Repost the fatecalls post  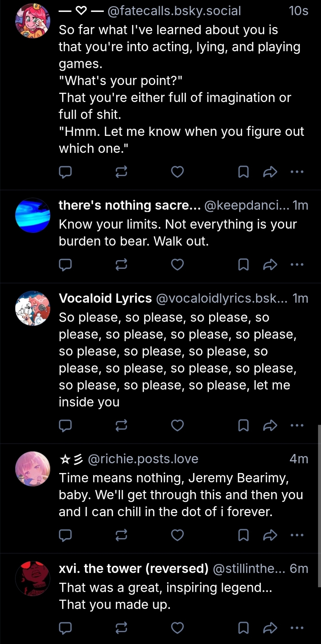tap(121, 172)
